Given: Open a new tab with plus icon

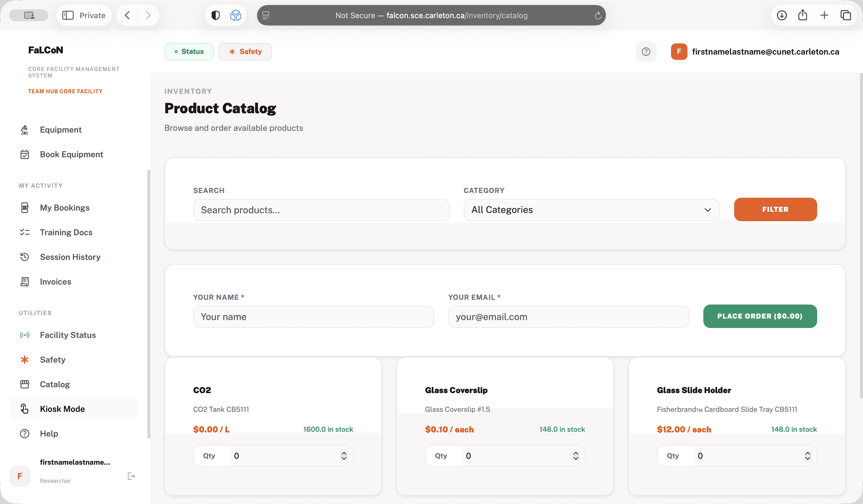Looking at the screenshot, I should coord(824,15).
